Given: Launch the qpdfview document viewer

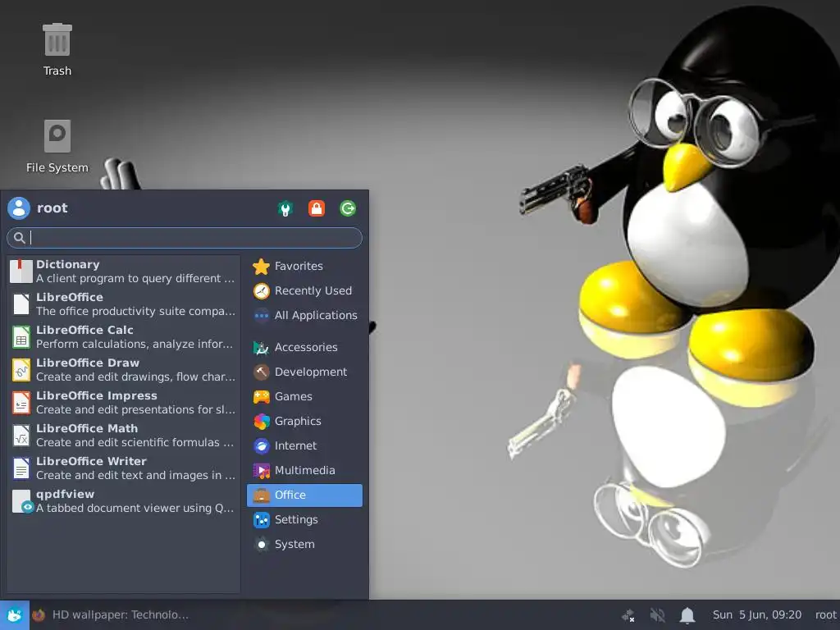Looking at the screenshot, I should [123, 501].
